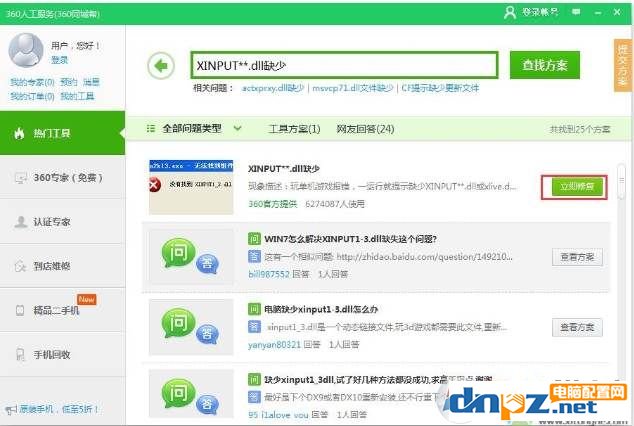The width and height of the screenshot is (634, 426).
Task: Open the login account user icon
Action: (x=510, y=13)
